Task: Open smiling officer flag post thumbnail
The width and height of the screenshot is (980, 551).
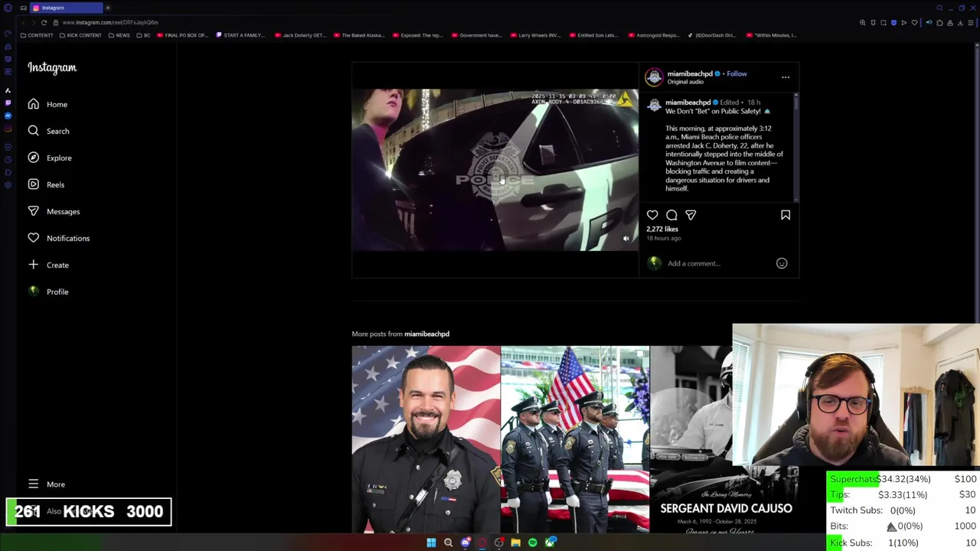Action: point(426,439)
